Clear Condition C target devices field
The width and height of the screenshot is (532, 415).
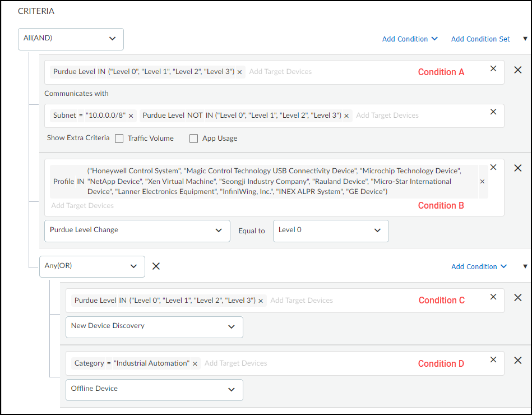tap(493, 297)
